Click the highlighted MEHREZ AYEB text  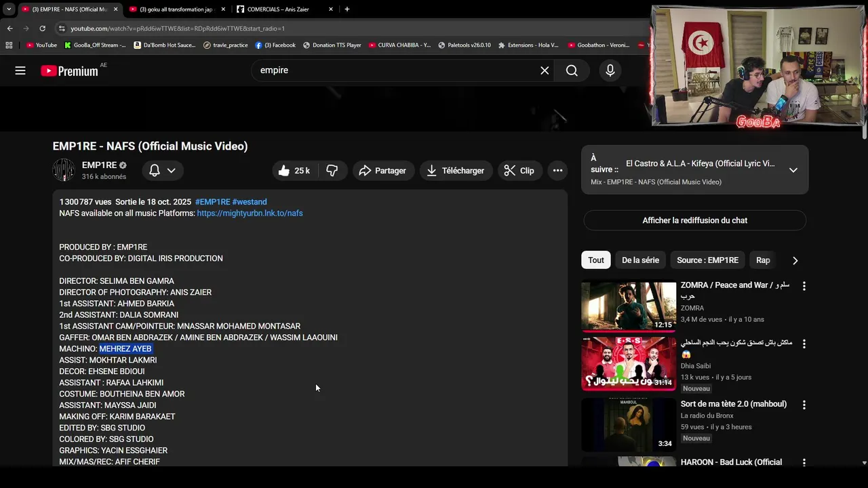[x=125, y=349]
